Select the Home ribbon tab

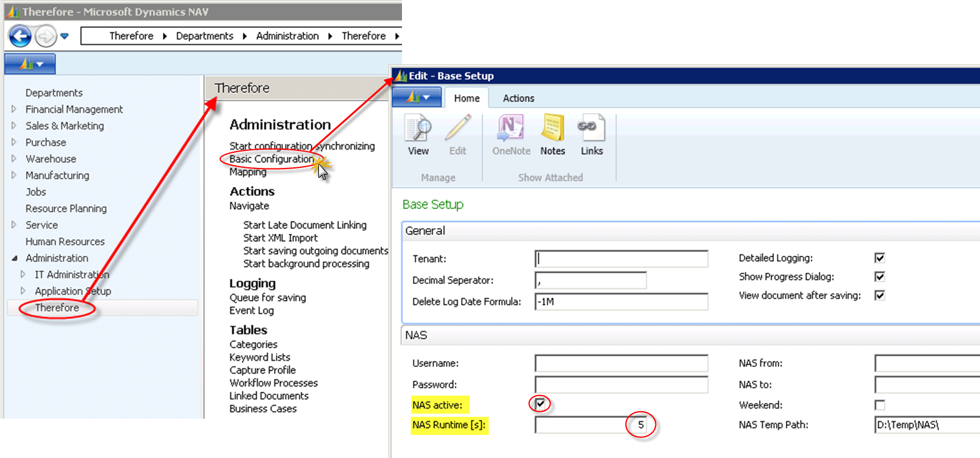[x=466, y=98]
